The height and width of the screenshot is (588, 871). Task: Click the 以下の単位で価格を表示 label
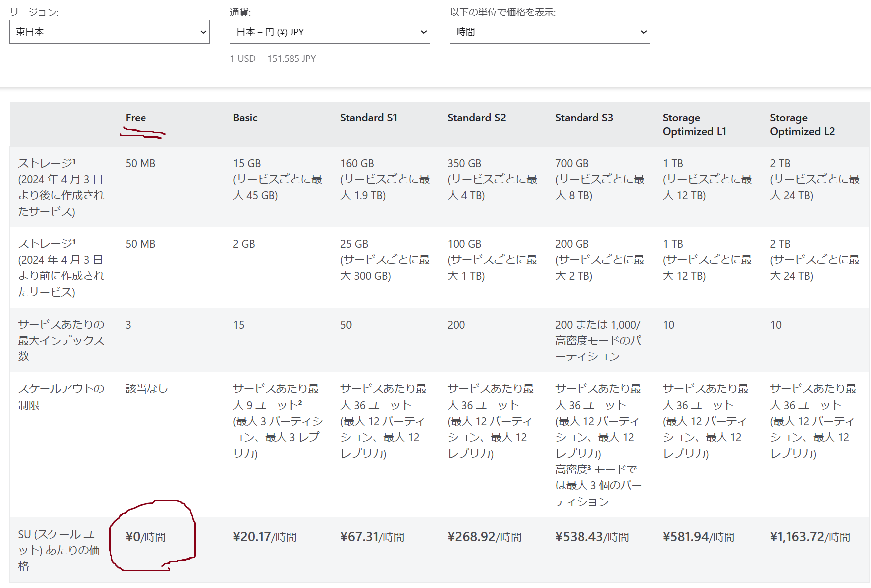tap(503, 12)
